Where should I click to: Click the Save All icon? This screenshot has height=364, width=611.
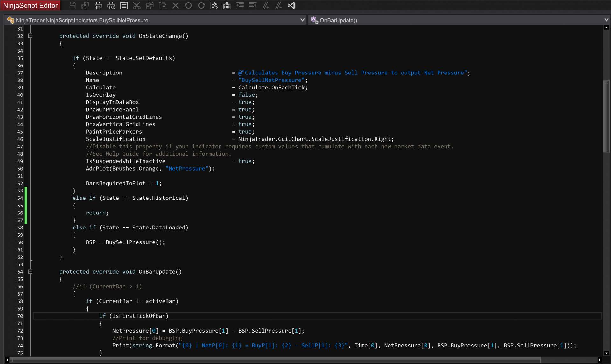pyautogui.click(x=85, y=5)
